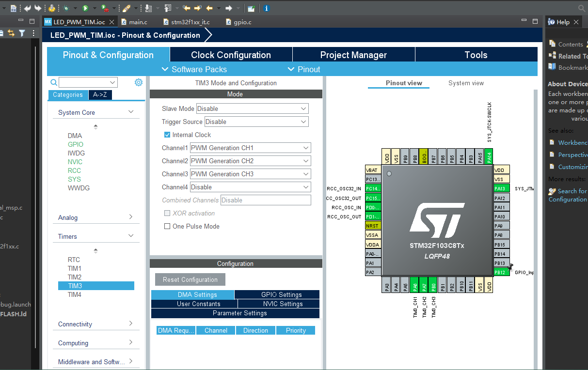Click the binary 010 toolbar icon
The image size is (588, 370).
click(x=14, y=8)
